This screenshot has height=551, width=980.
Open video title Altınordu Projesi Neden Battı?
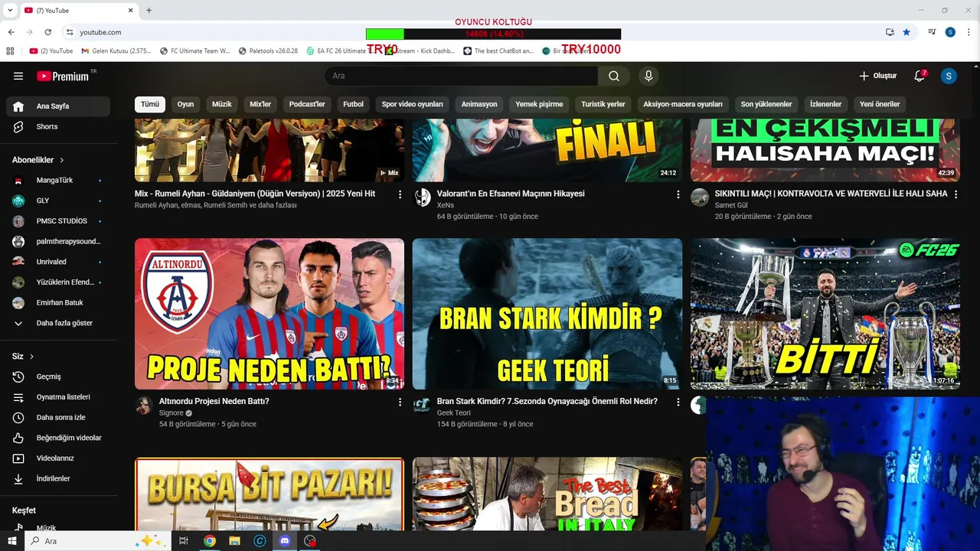[x=214, y=401]
